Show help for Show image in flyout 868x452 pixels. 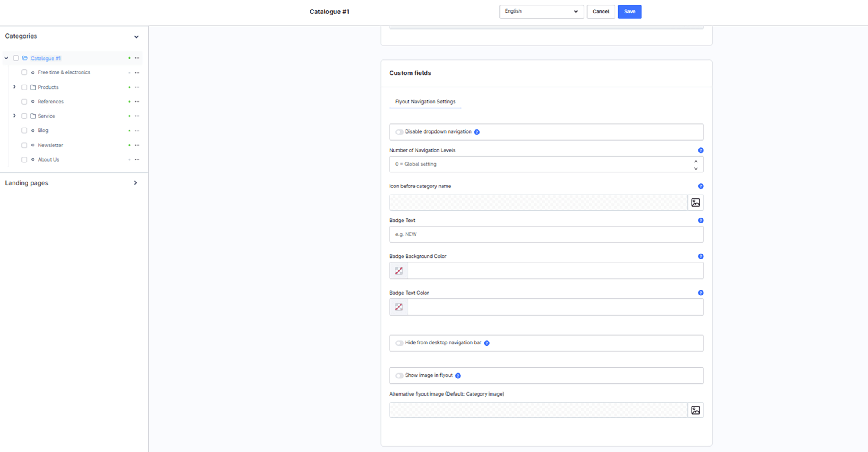458,376
